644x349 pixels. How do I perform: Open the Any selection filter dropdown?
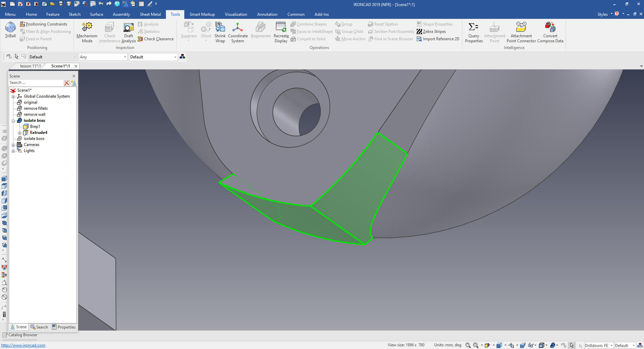(125, 57)
